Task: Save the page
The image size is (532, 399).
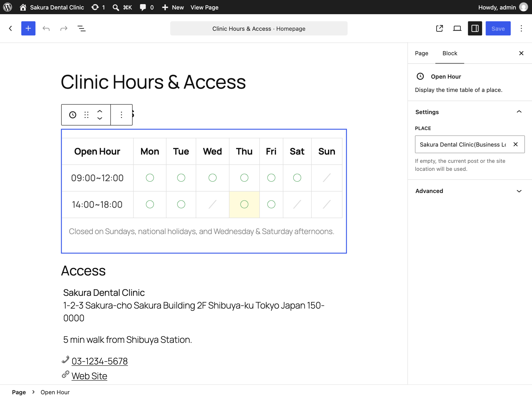Action: (498, 28)
